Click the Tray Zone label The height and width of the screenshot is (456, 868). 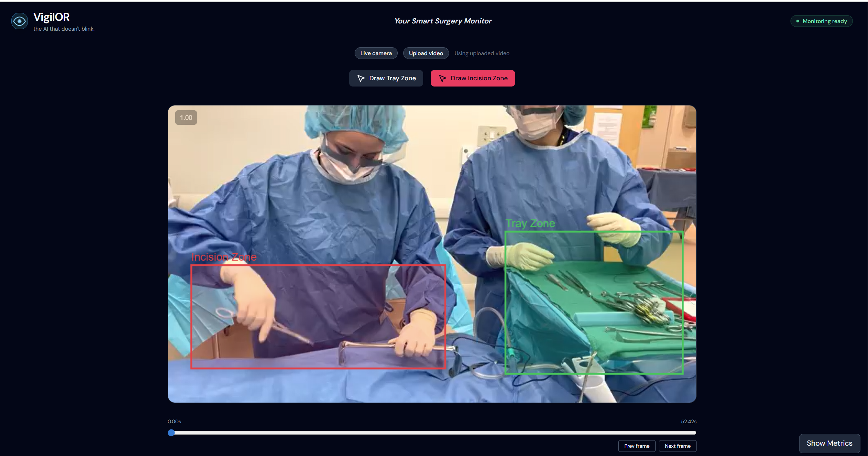(530, 224)
